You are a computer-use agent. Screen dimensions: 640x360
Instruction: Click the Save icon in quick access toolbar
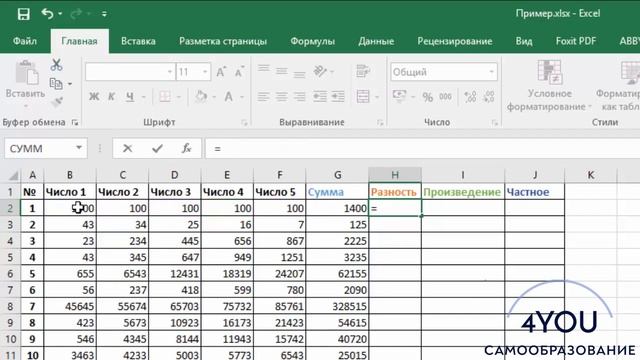coord(24,14)
